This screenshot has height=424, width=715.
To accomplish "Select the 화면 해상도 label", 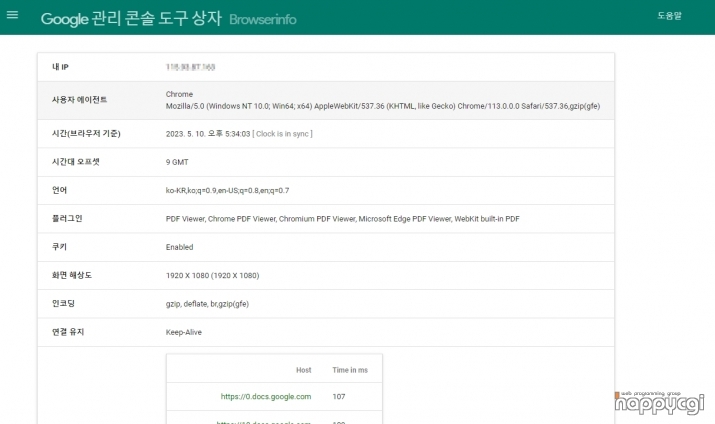I will pyautogui.click(x=72, y=275).
